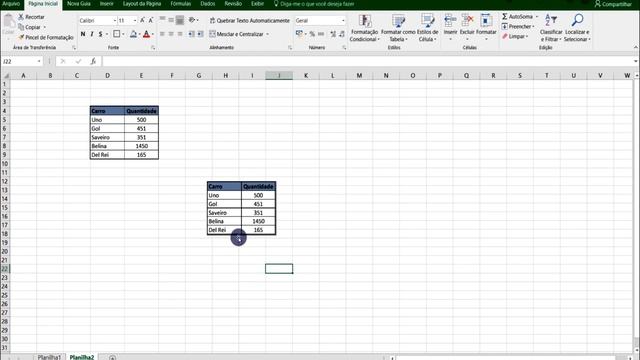Switch to the Dados tab
The image size is (640, 360).
[x=208, y=4]
